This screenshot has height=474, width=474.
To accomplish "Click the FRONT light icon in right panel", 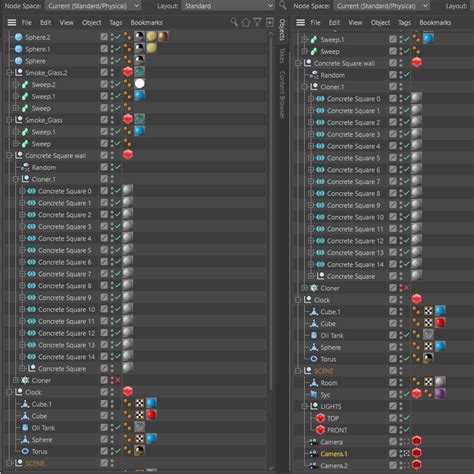I will [320, 430].
